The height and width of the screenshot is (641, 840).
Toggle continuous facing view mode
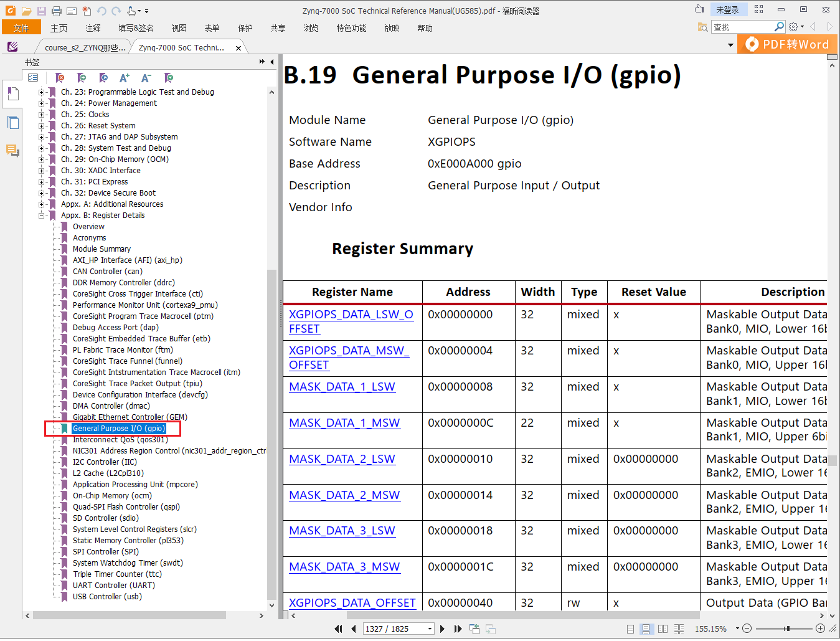coord(679,629)
